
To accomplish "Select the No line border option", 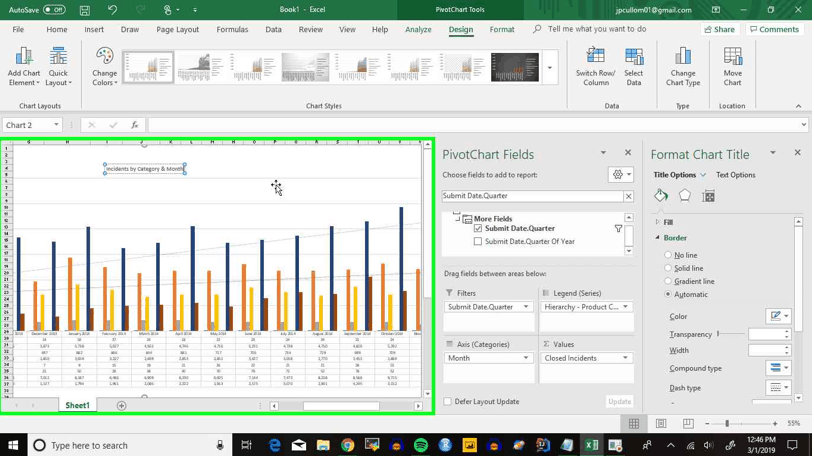I will coord(668,255).
